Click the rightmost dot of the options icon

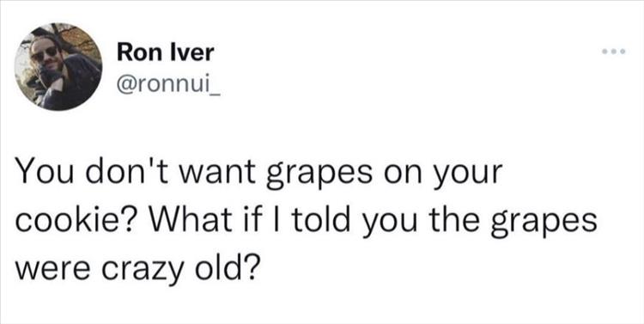pos(623,52)
